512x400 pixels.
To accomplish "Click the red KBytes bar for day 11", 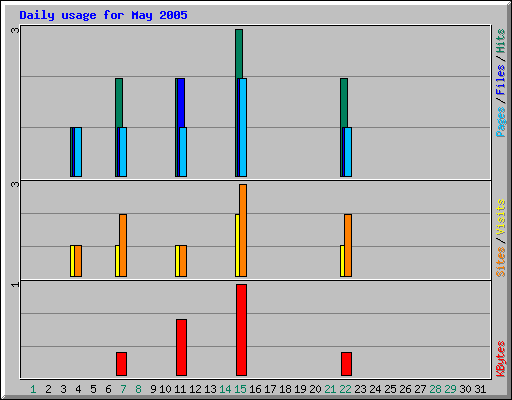I will (181, 347).
